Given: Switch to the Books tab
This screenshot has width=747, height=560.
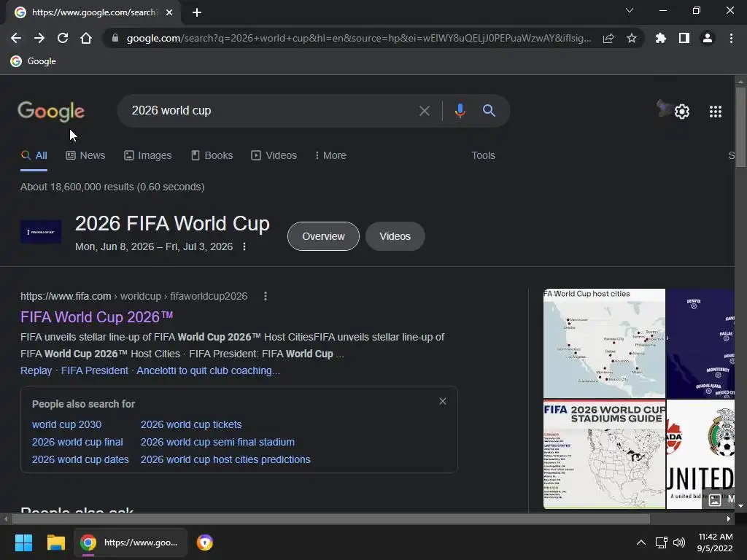Looking at the screenshot, I should [212, 156].
